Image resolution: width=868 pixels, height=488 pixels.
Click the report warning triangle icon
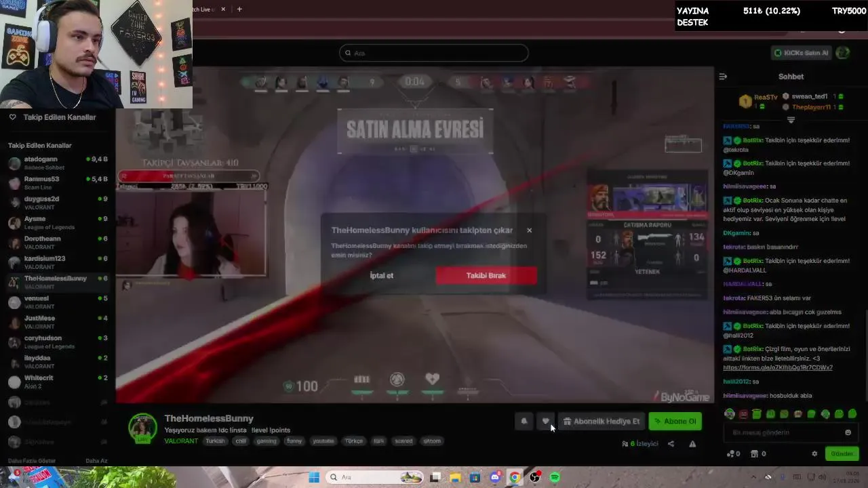click(x=692, y=444)
